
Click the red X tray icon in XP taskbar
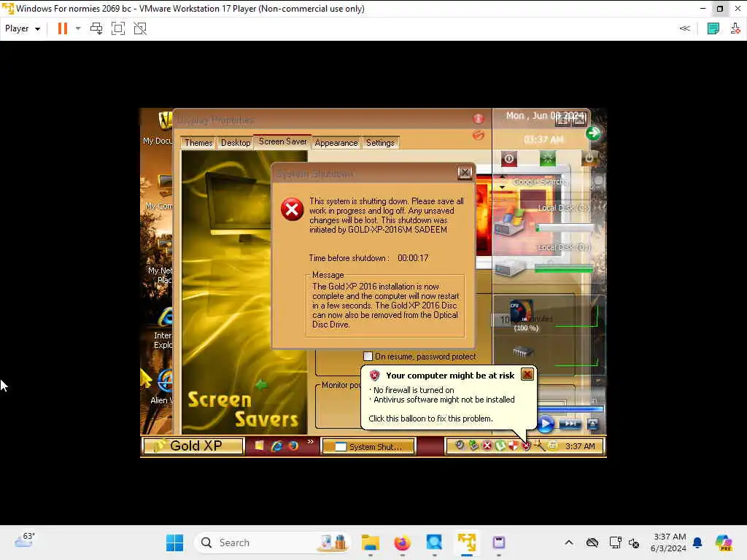487,446
